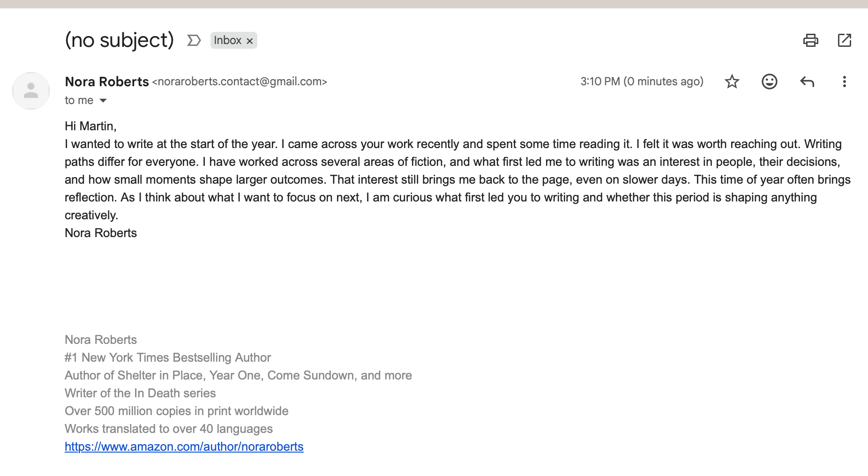This screenshot has width=868, height=476.
Task: Expand recipient details arrow next to "to me"
Action: [x=103, y=100]
